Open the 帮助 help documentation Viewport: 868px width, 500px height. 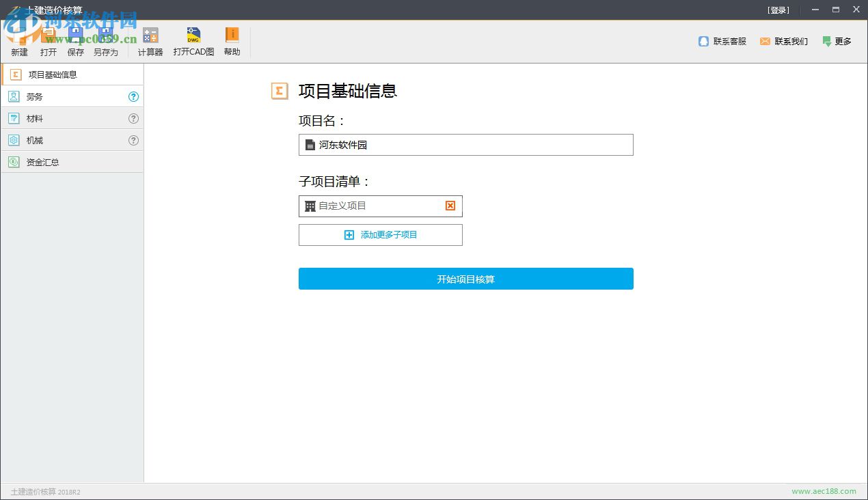click(x=232, y=41)
